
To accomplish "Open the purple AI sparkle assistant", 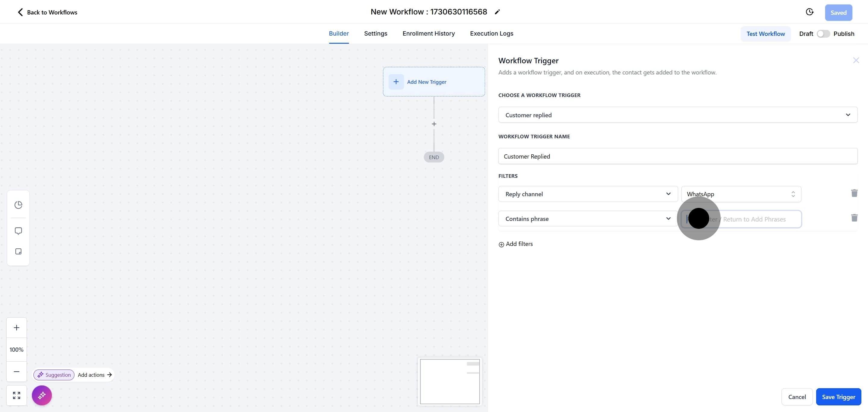I will tap(42, 395).
